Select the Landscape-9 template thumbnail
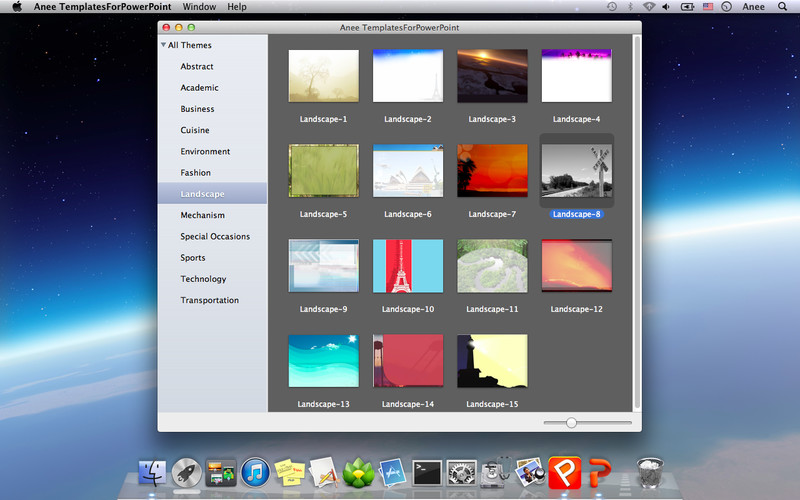The height and width of the screenshot is (500, 800). tap(323, 266)
